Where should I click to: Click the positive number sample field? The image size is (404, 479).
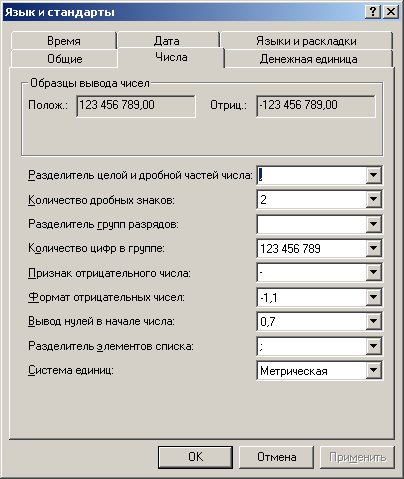tap(136, 106)
